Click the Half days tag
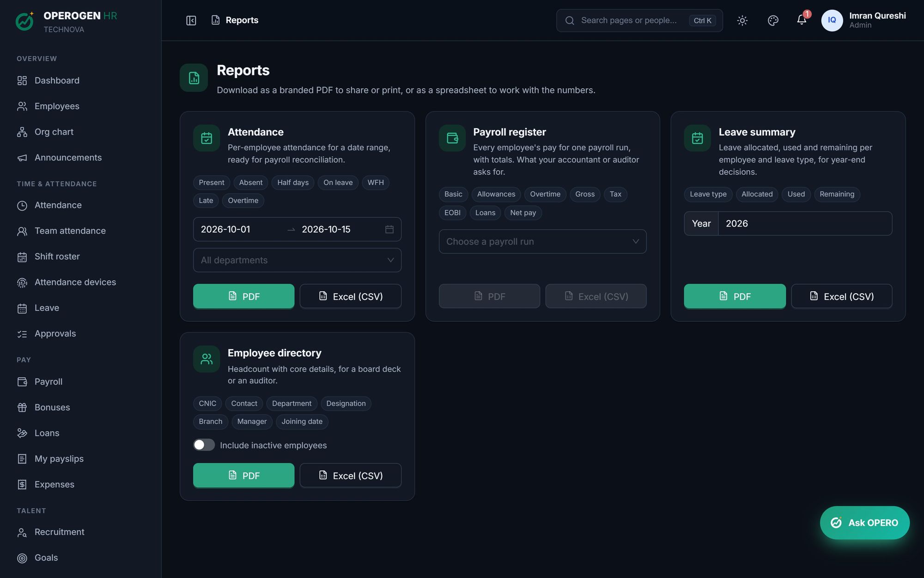Viewport: 924px width, 578px height. pos(293,183)
